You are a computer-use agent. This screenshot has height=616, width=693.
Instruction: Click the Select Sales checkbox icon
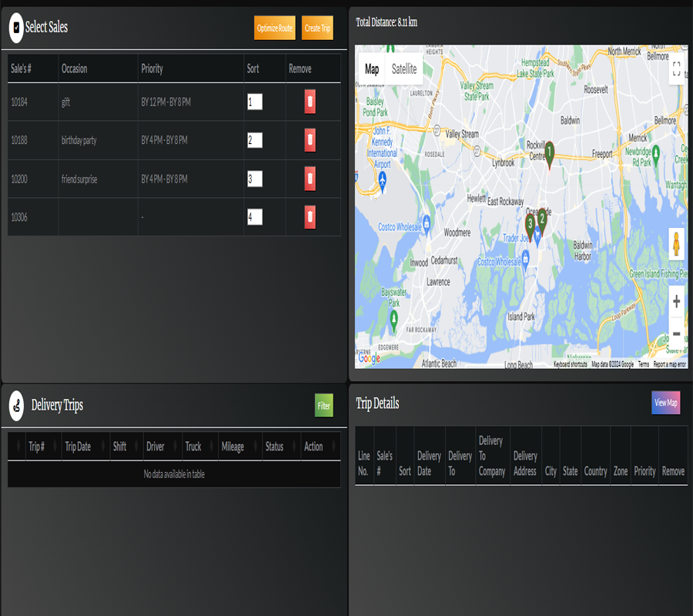(16, 28)
